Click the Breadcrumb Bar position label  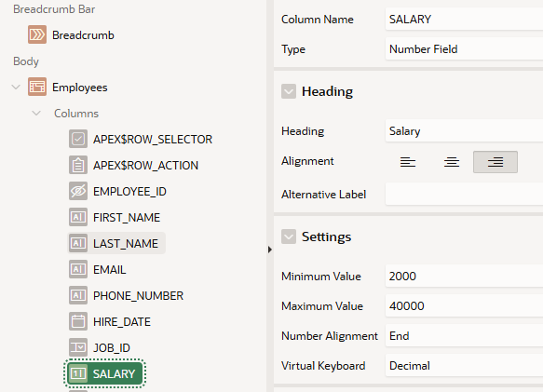[x=54, y=9]
